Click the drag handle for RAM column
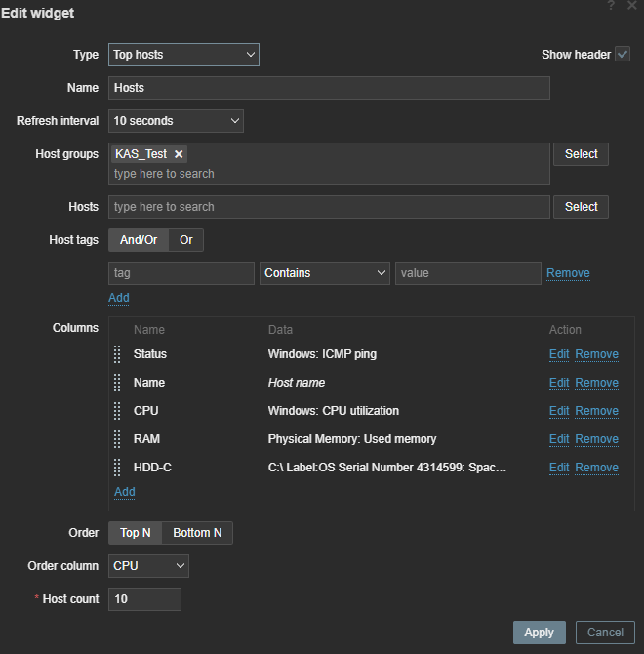This screenshot has width=644, height=654. pyautogui.click(x=118, y=439)
